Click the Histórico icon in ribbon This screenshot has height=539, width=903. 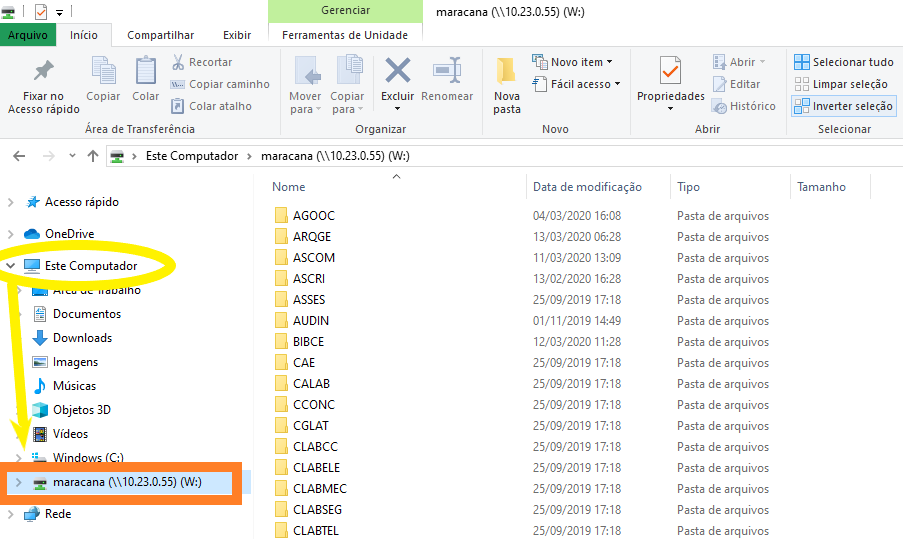(720, 106)
